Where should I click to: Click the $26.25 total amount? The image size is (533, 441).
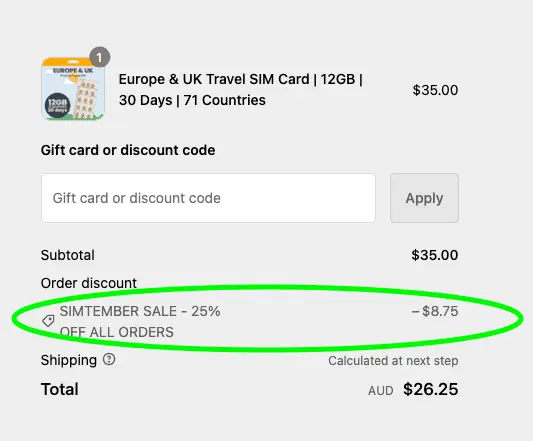tap(431, 389)
